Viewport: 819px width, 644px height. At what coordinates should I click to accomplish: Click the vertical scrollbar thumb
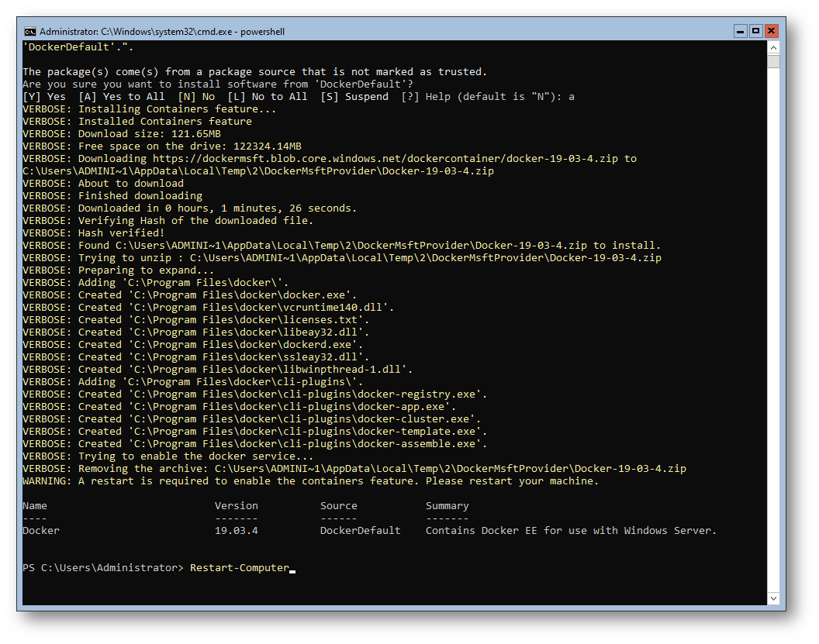(x=773, y=61)
